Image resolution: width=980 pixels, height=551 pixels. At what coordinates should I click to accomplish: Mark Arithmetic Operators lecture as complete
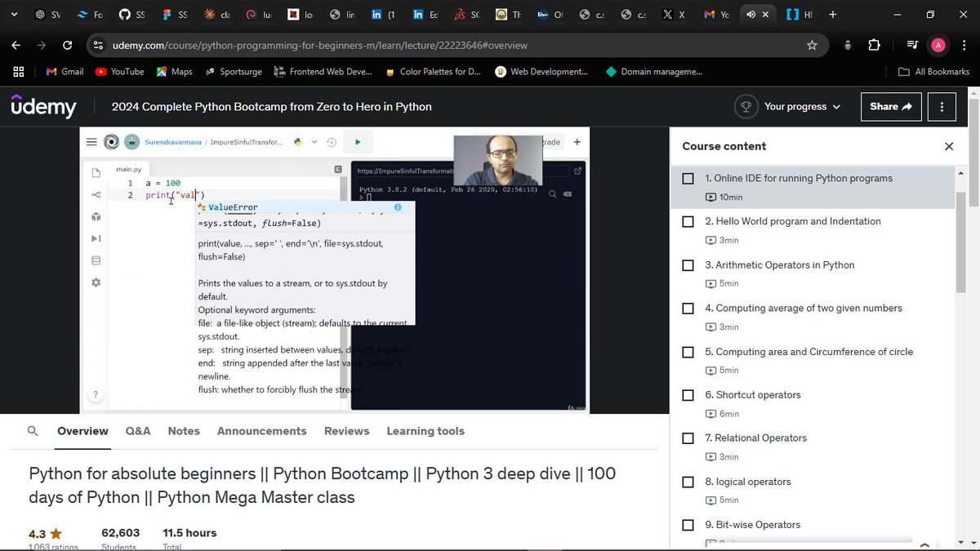pos(688,265)
